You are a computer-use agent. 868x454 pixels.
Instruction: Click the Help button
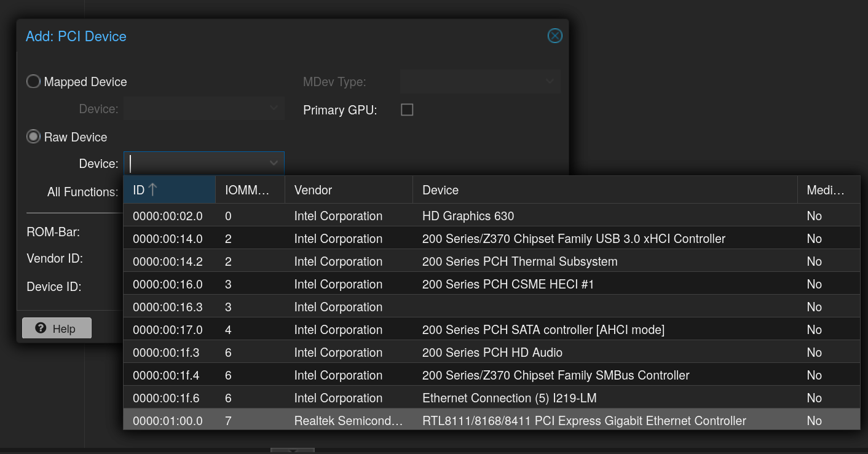click(x=57, y=329)
